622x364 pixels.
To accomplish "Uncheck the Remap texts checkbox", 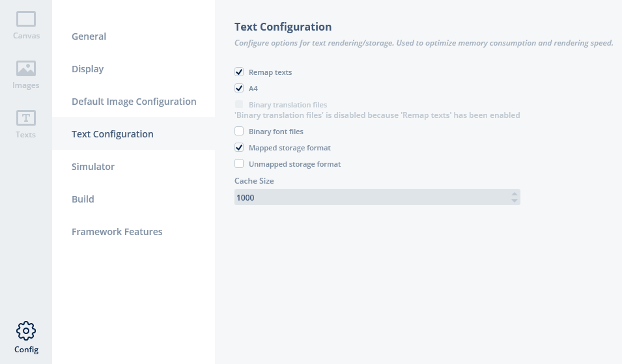I will coord(239,72).
